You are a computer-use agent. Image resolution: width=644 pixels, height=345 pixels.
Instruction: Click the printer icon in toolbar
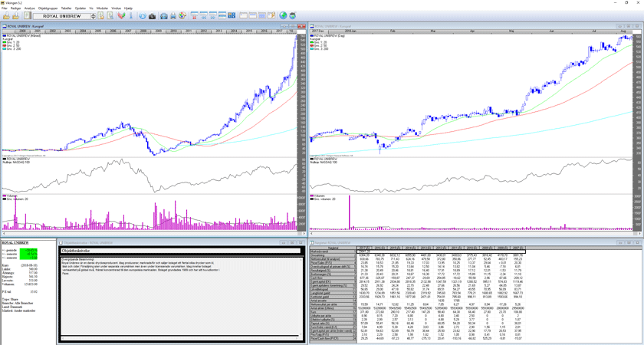(x=173, y=15)
